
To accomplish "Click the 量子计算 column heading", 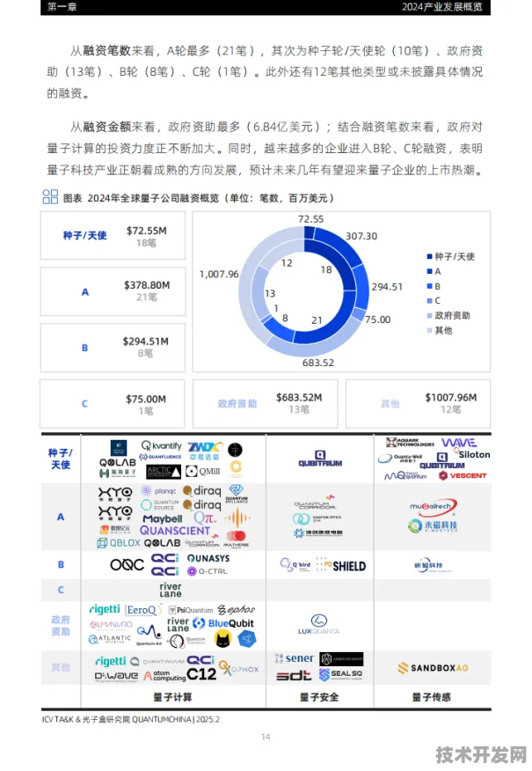I will pyautogui.click(x=173, y=697).
